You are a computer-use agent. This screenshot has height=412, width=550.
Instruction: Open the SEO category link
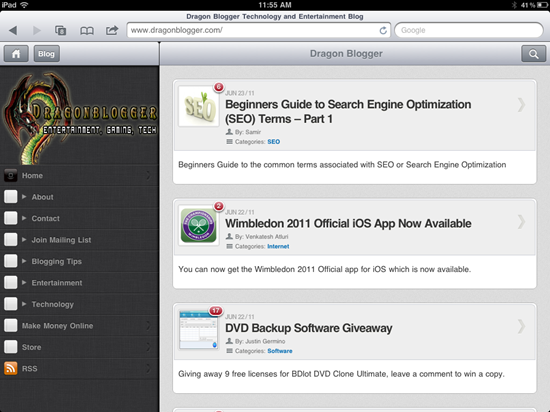274,142
